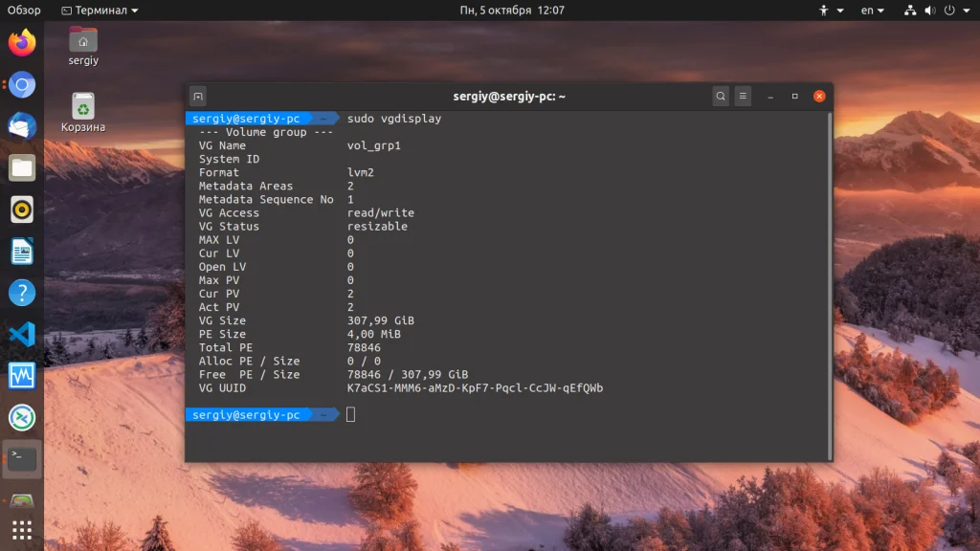Launch Rhythmbox music player from the dock
The width and height of the screenshot is (980, 551).
click(22, 209)
